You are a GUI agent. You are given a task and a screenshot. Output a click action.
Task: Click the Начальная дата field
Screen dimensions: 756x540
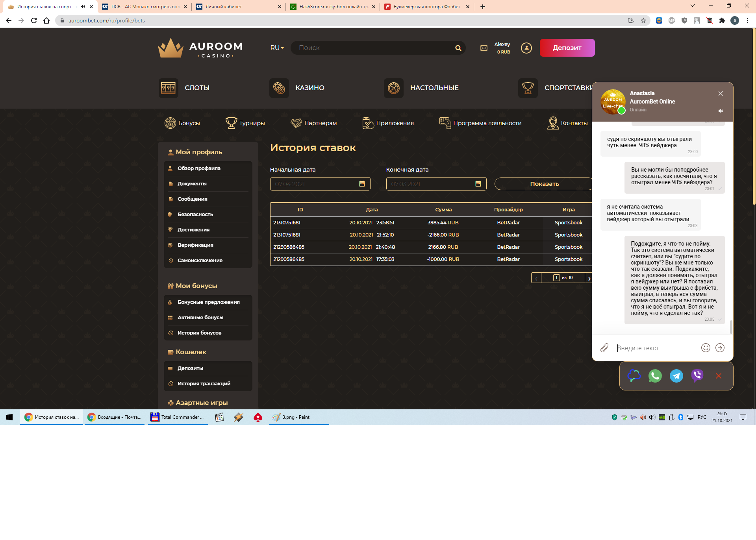tap(320, 184)
